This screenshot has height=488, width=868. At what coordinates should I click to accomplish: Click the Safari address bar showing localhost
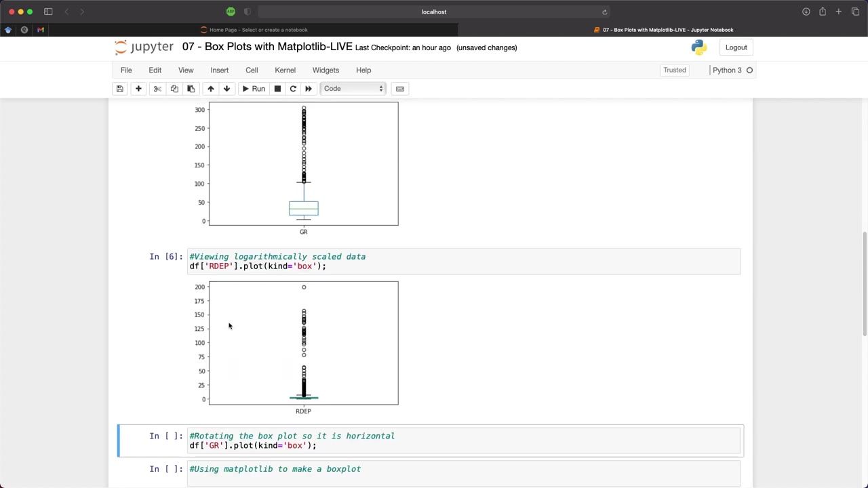[x=434, y=12]
